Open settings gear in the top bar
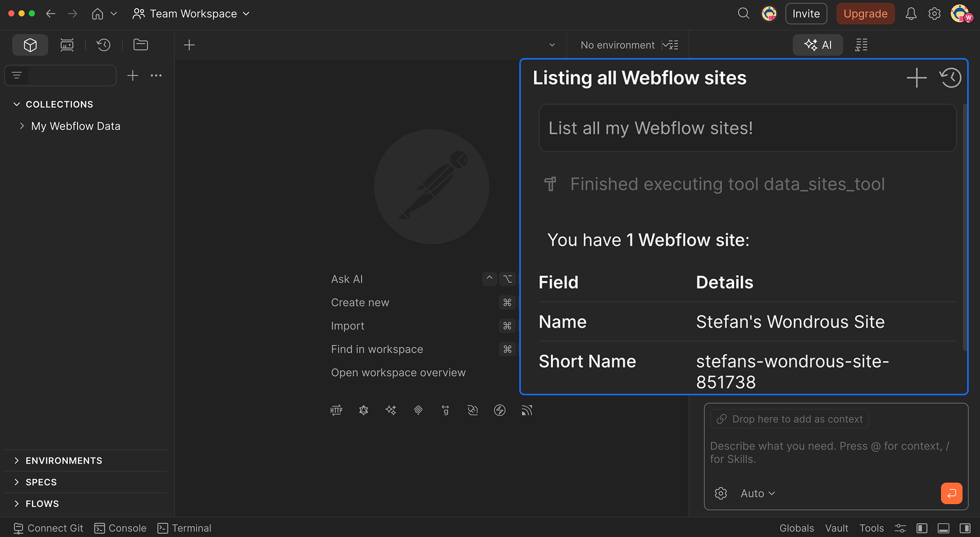The width and height of the screenshot is (980, 537). (x=934, y=14)
